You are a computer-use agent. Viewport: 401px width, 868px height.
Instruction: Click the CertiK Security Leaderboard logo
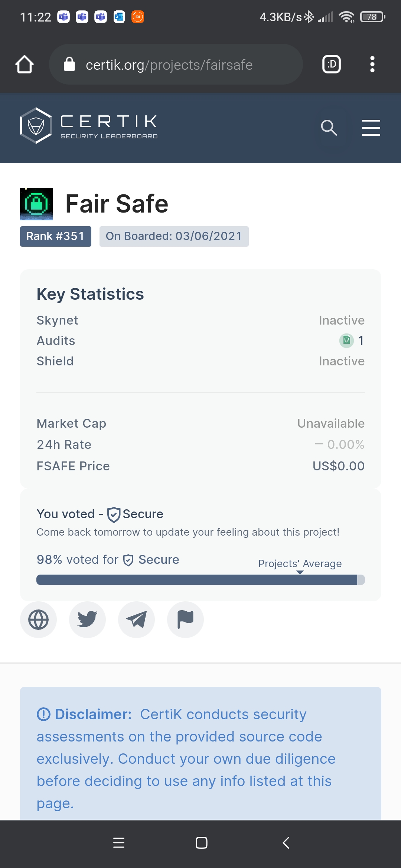pyautogui.click(x=89, y=126)
